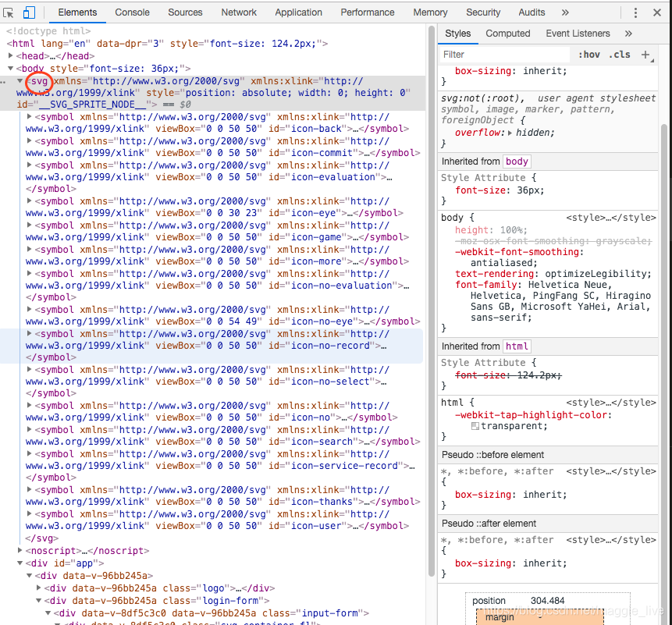Image resolution: width=672 pixels, height=625 pixels.
Task: Jump to inherited body element link
Action: (x=517, y=162)
